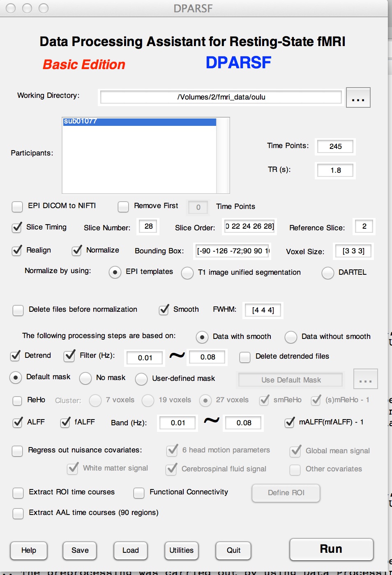Toggle the Global mean signal checkbox
The image size is (392, 575).
pyautogui.click(x=295, y=452)
